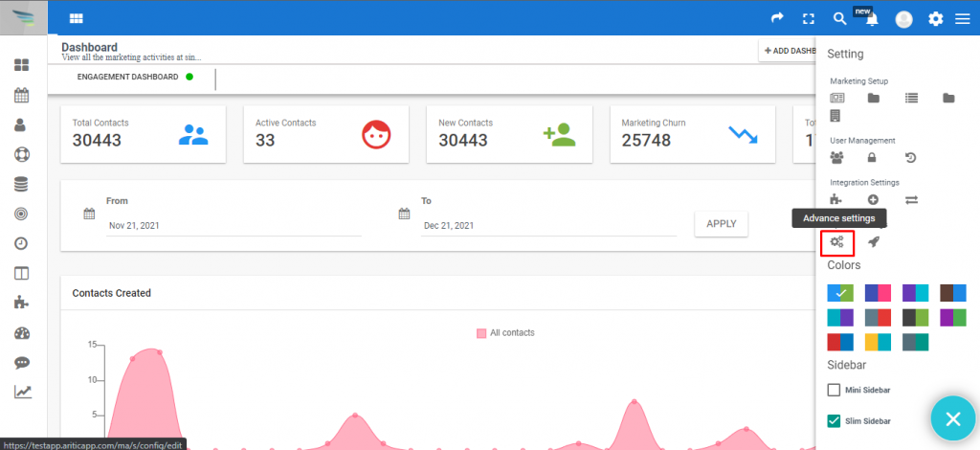
Task: Open the list icon under Marketing Setup
Action: pos(911,98)
